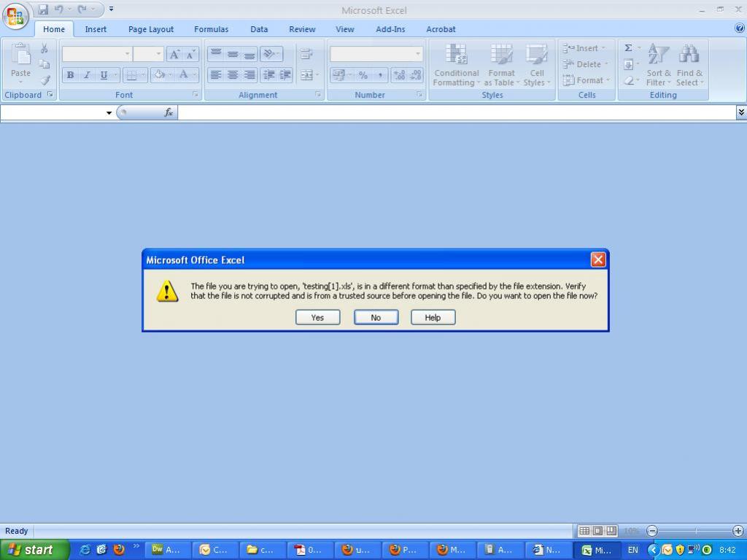The width and height of the screenshot is (747, 560).
Task: Open Find & Select dropdown
Action: pos(689,65)
